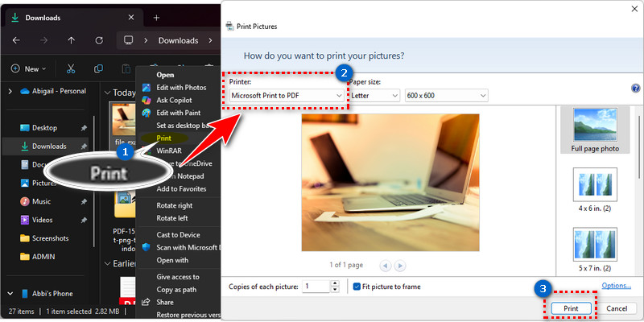Collapse the Earlier group in file list
The height and width of the screenshot is (322, 644).
(x=108, y=263)
